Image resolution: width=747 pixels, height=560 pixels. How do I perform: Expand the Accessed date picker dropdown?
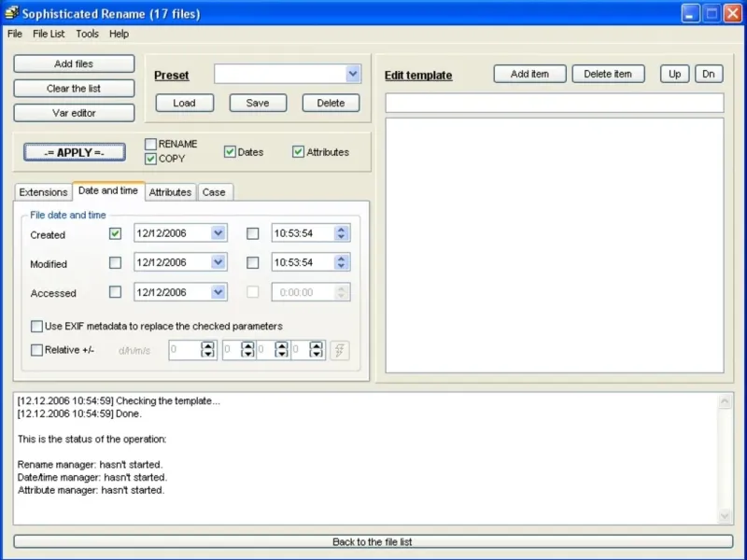tap(218, 292)
